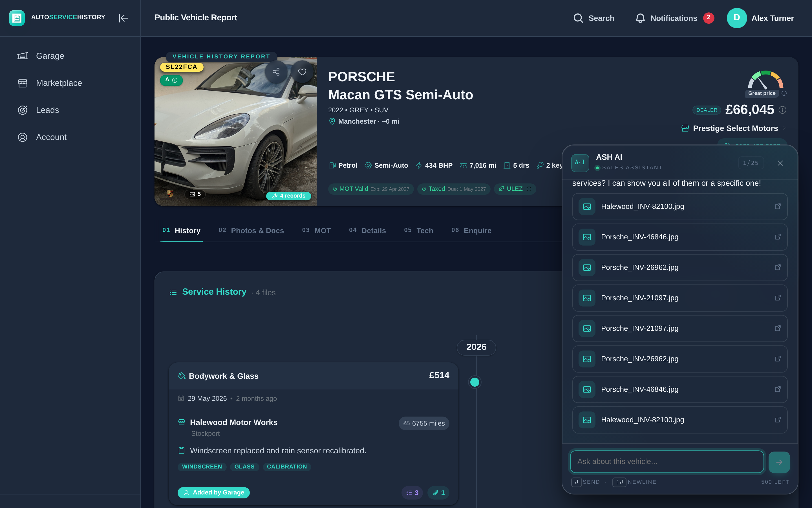Screen dimensions: 812x508
Task: Click the 434 BHP lightning icon
Action: (x=419, y=165)
